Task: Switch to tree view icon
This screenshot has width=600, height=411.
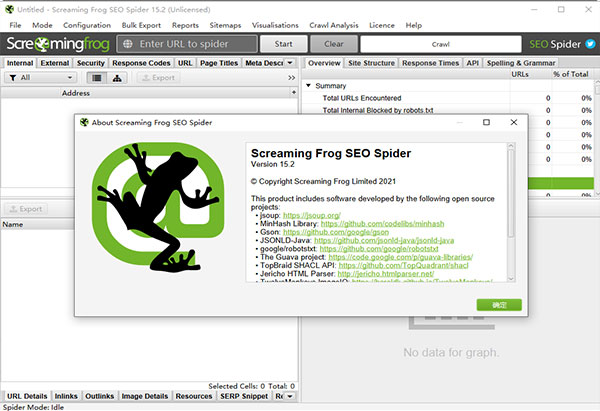Action: 119,77
